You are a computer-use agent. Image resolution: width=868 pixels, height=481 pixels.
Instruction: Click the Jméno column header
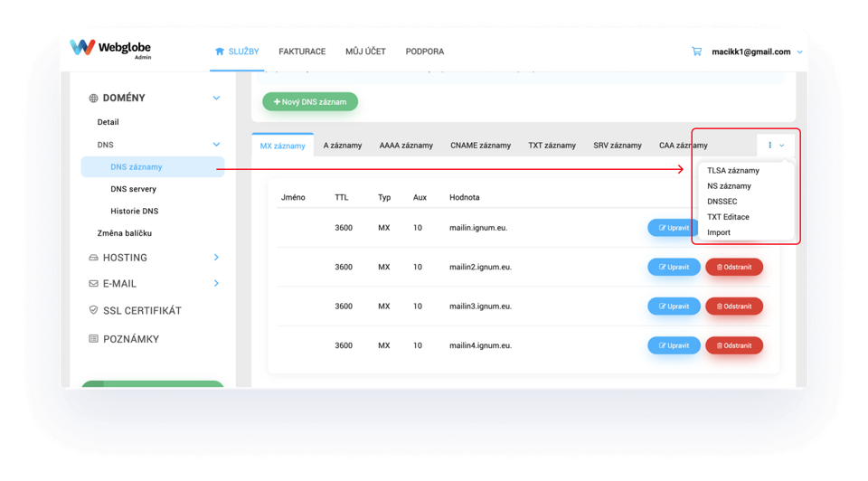[293, 197]
